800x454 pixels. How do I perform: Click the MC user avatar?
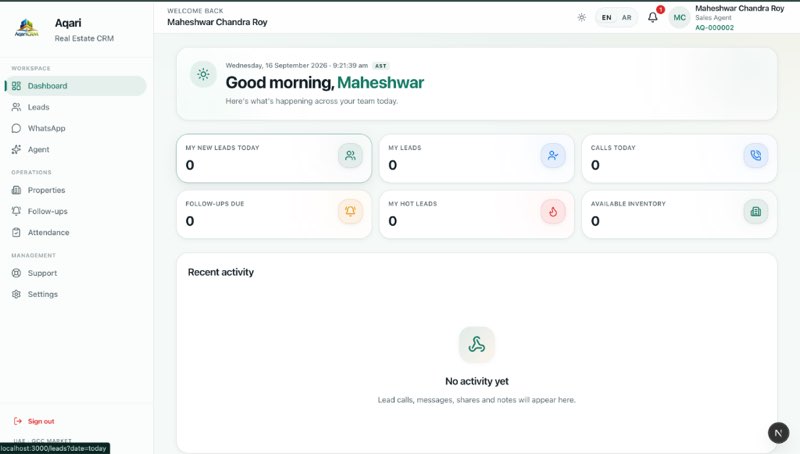pos(680,17)
